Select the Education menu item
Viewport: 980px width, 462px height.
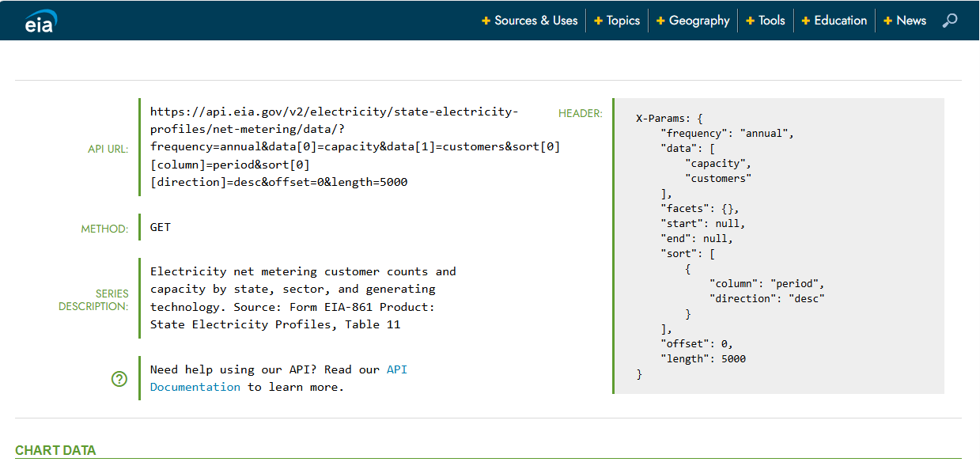click(840, 21)
